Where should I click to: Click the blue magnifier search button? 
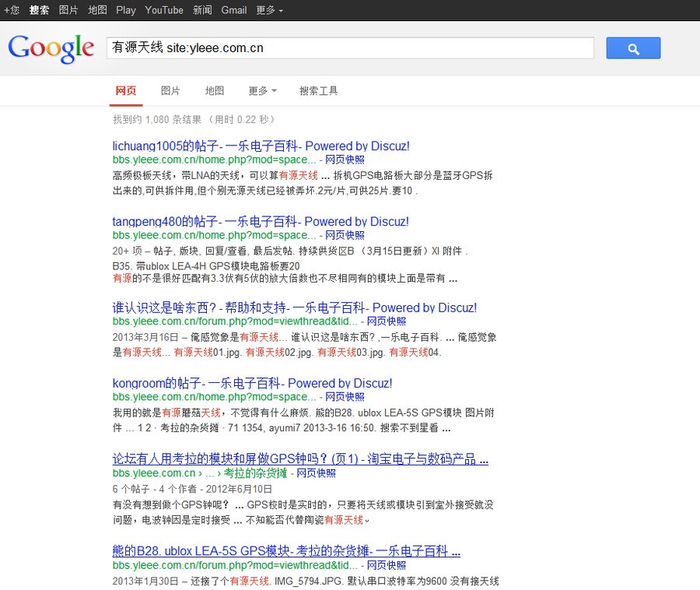632,47
